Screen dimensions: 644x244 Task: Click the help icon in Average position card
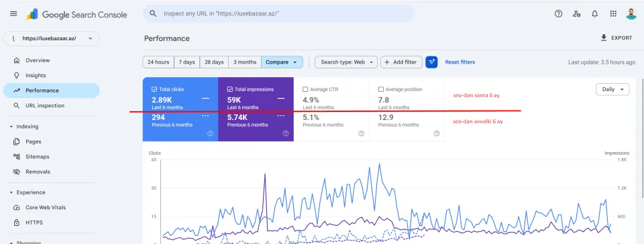437,133
